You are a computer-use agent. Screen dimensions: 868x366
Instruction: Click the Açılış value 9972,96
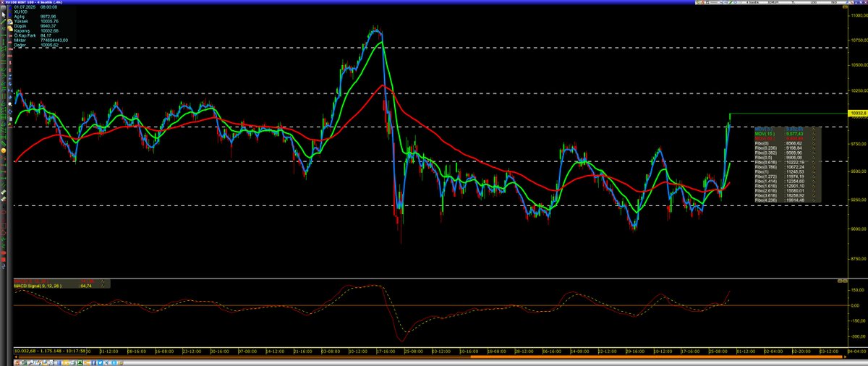48,16
